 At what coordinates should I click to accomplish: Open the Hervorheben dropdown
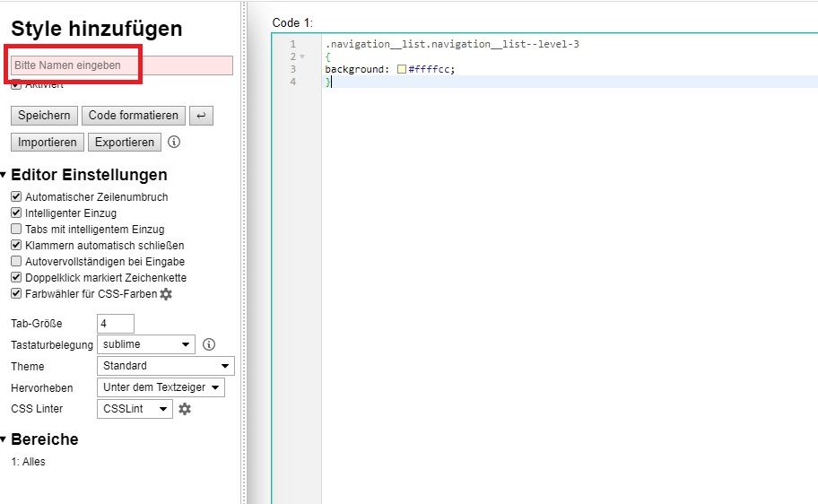point(160,387)
